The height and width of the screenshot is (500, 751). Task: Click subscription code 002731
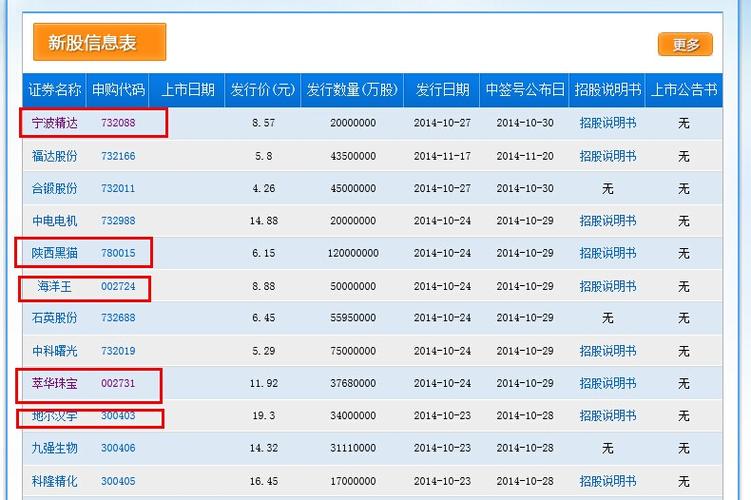pyautogui.click(x=118, y=383)
